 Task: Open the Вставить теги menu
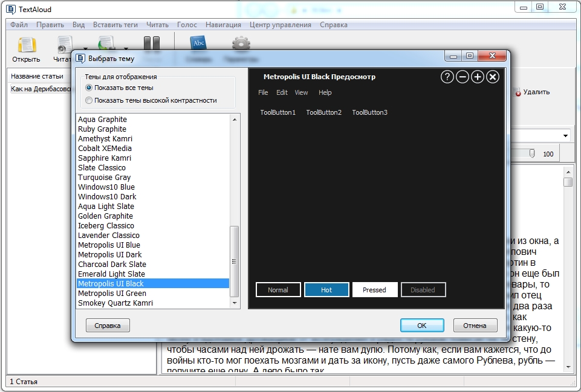click(x=115, y=25)
